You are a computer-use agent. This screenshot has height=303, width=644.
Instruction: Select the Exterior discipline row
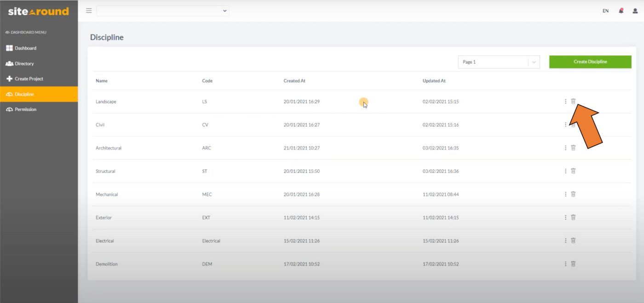(x=103, y=217)
